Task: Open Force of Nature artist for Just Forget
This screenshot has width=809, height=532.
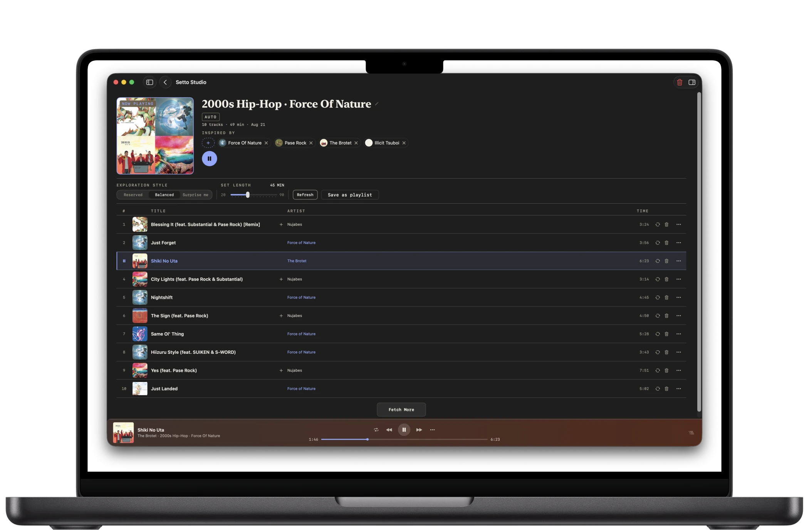Action: [x=301, y=243]
